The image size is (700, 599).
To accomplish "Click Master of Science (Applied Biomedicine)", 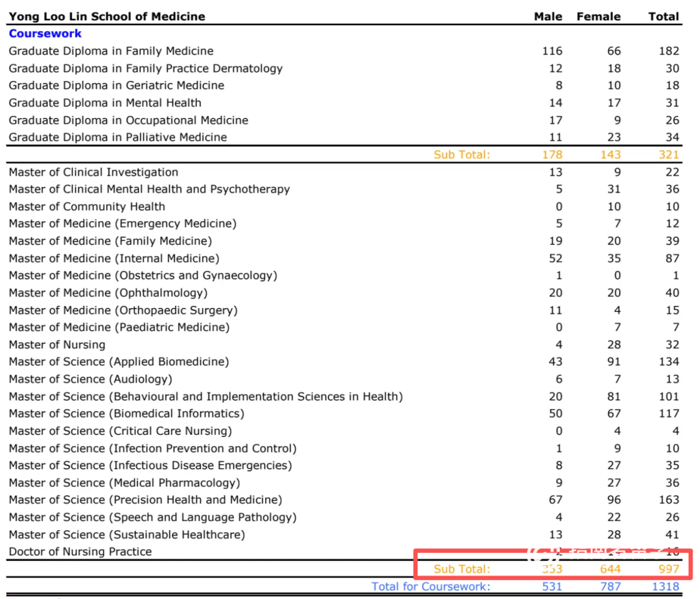I will pyautogui.click(x=119, y=362).
